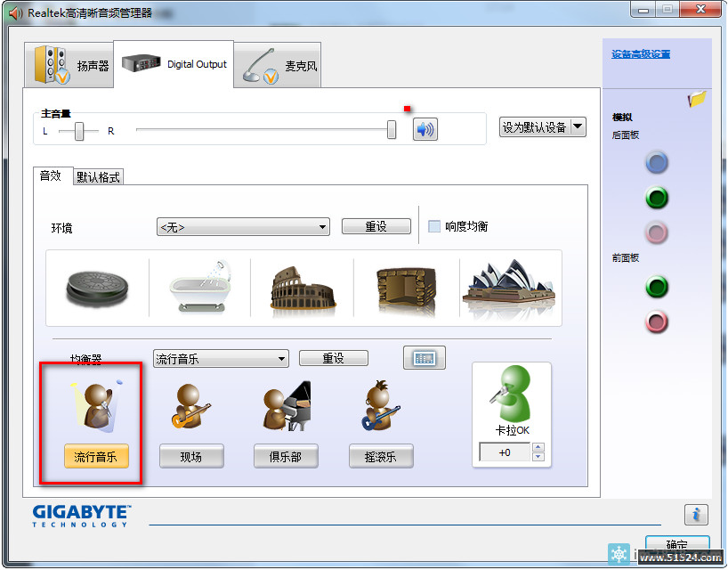Open the graphic equalizer icon button
Viewport: 728px width, 570px height.
click(424, 358)
